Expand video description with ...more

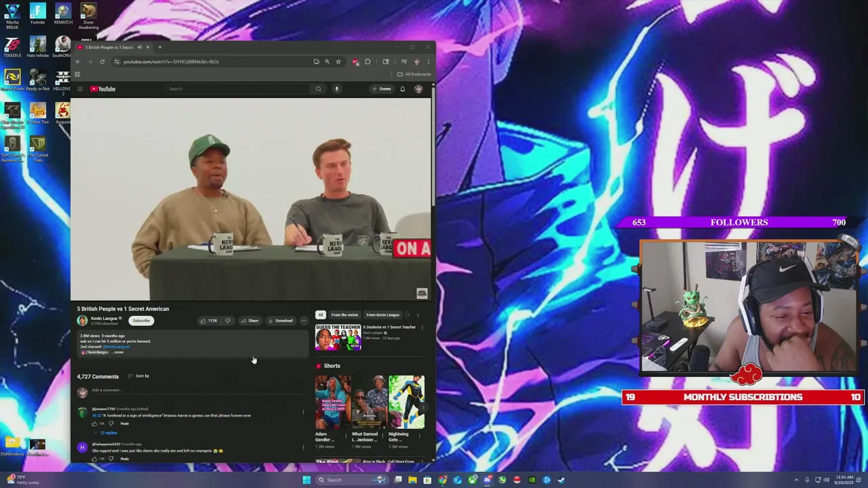coord(119,352)
